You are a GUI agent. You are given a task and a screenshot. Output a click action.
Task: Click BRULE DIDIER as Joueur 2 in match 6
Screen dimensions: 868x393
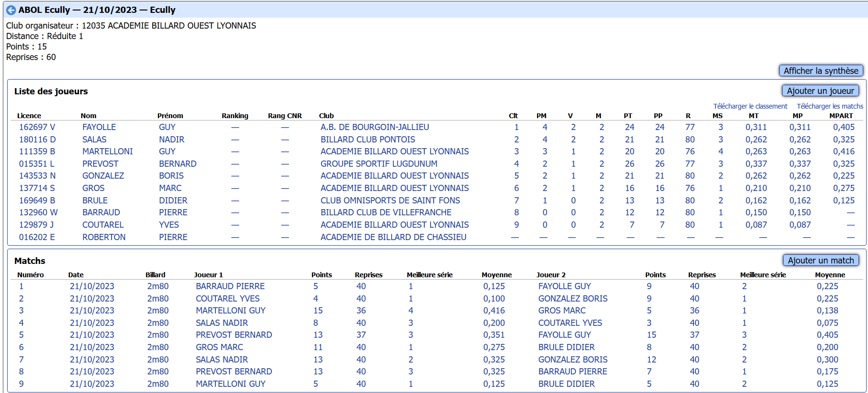click(567, 347)
